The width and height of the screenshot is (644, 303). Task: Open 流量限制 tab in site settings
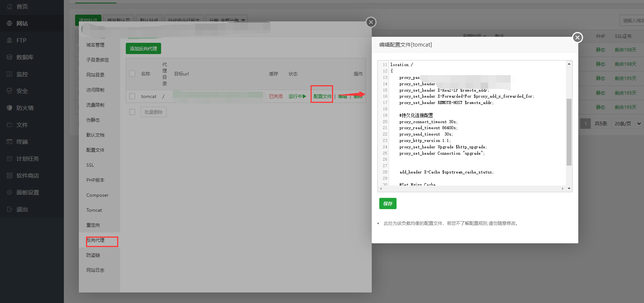95,105
